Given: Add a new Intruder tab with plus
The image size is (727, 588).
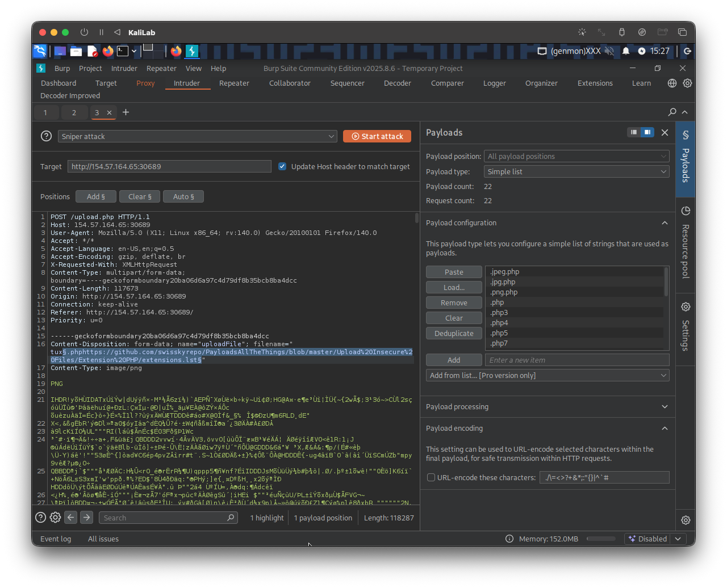Looking at the screenshot, I should [126, 112].
